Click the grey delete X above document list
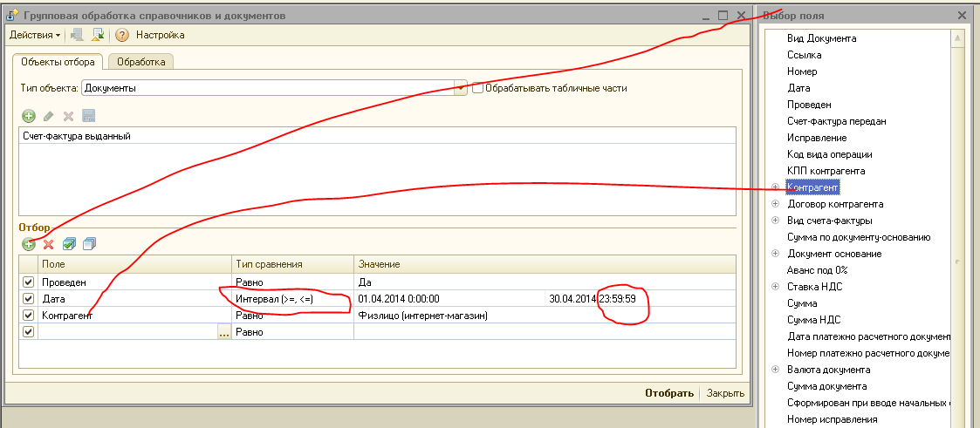Image resolution: width=980 pixels, height=428 pixels. (69, 116)
